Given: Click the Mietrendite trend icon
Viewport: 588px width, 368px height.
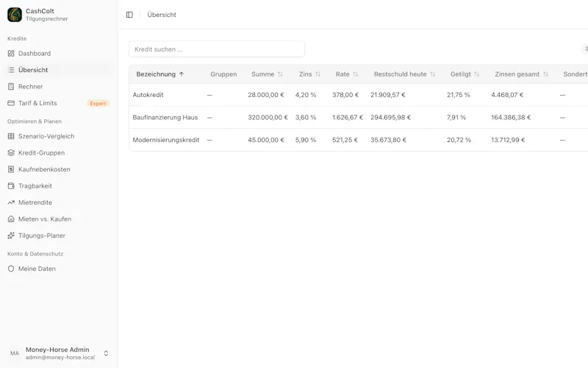Looking at the screenshot, I should [x=11, y=202].
